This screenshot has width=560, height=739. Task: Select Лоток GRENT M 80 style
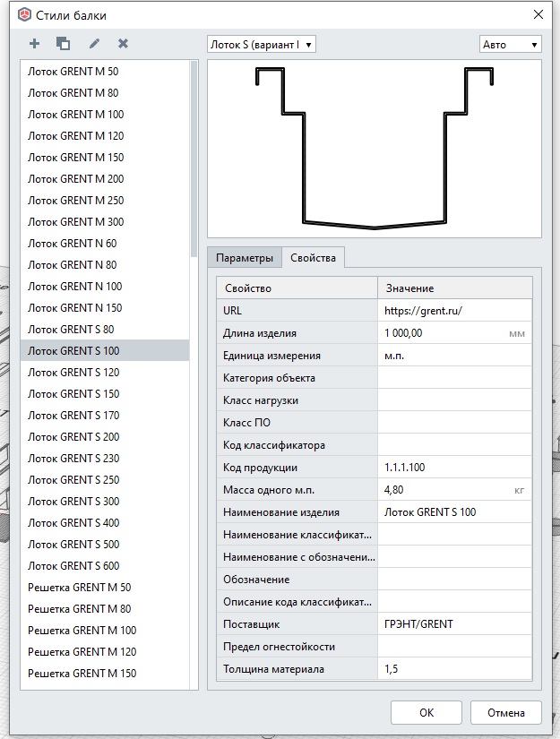point(105,93)
